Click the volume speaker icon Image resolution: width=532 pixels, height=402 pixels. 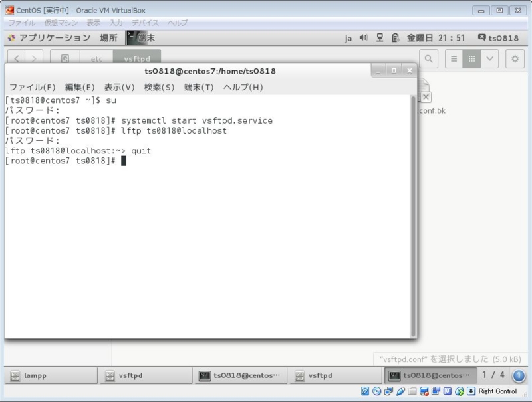(x=363, y=37)
